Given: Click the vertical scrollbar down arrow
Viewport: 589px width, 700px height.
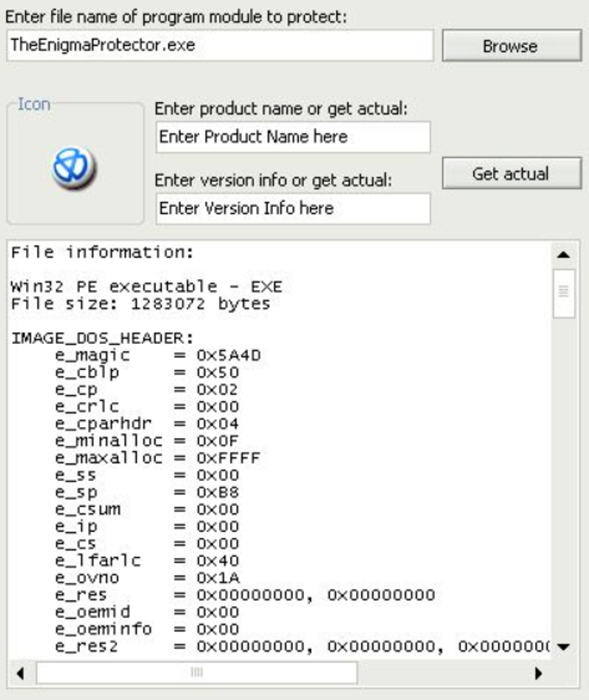Looking at the screenshot, I should 564,646.
